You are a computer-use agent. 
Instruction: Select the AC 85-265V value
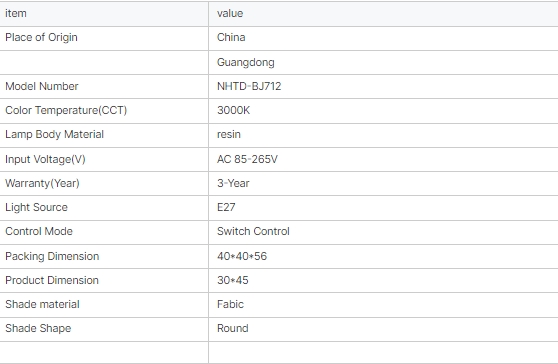coord(247,159)
